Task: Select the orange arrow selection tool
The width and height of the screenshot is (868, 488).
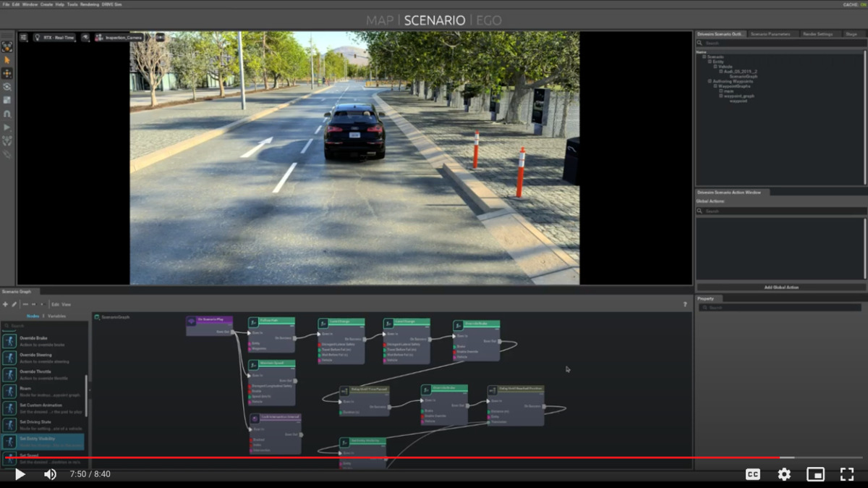Action: coord(7,60)
